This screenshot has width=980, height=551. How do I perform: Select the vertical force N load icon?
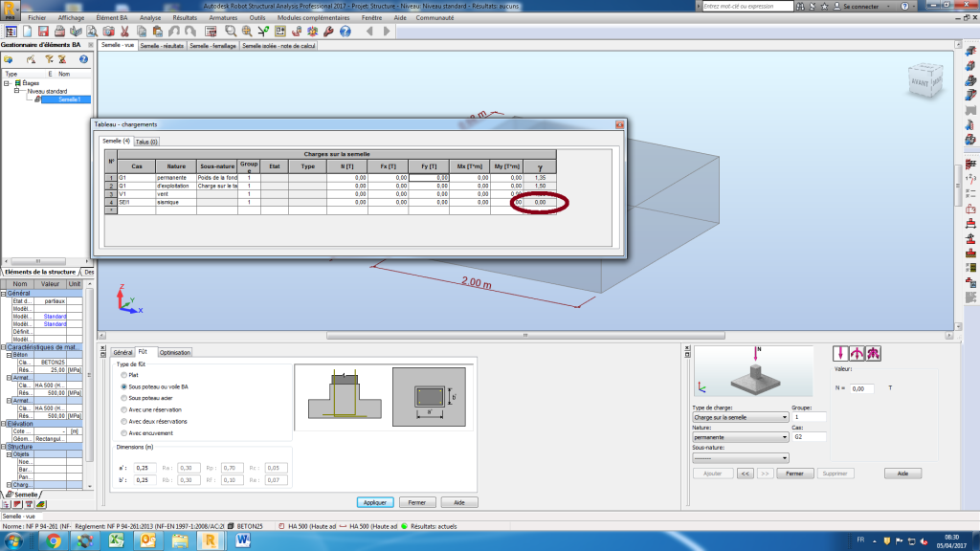tap(840, 354)
